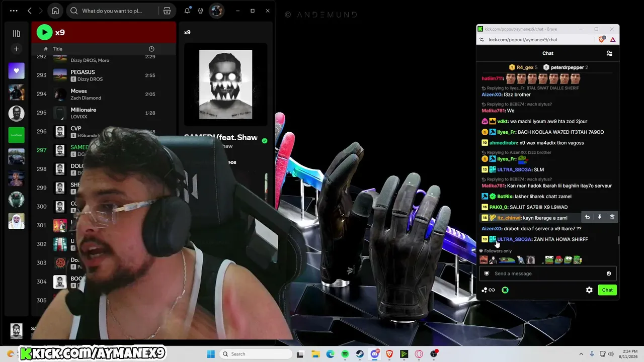
Task: Open the Spotify Home page
Action: pyautogui.click(x=55, y=11)
